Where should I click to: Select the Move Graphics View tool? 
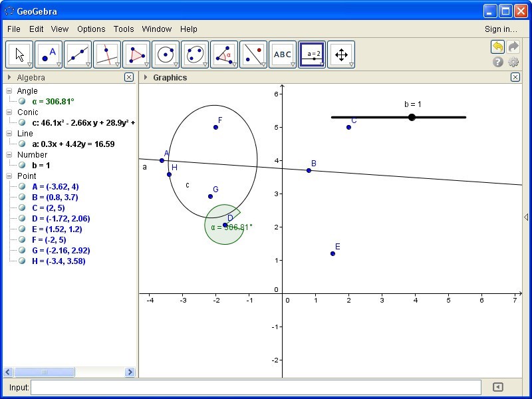point(341,55)
